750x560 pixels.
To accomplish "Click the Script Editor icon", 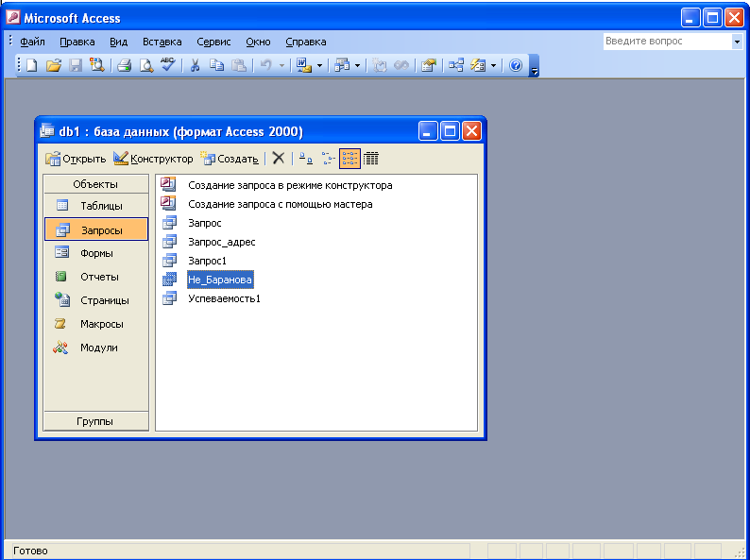I will click(x=401, y=65).
